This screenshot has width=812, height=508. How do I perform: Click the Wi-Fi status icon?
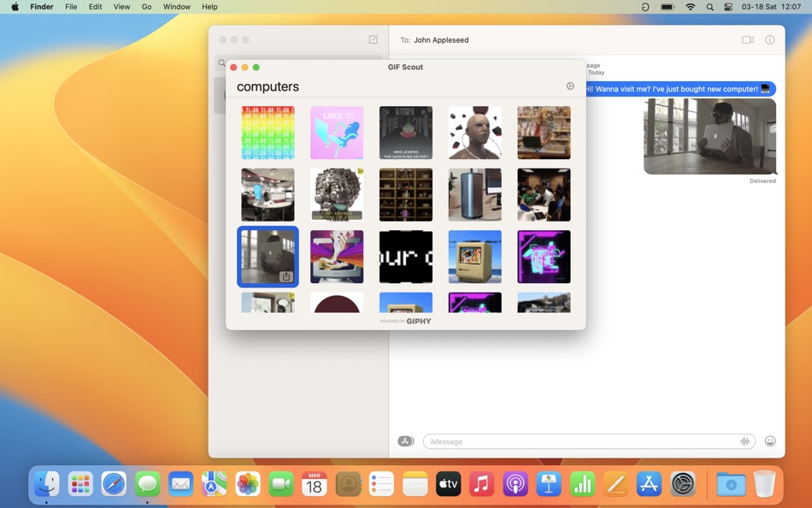[x=690, y=7]
